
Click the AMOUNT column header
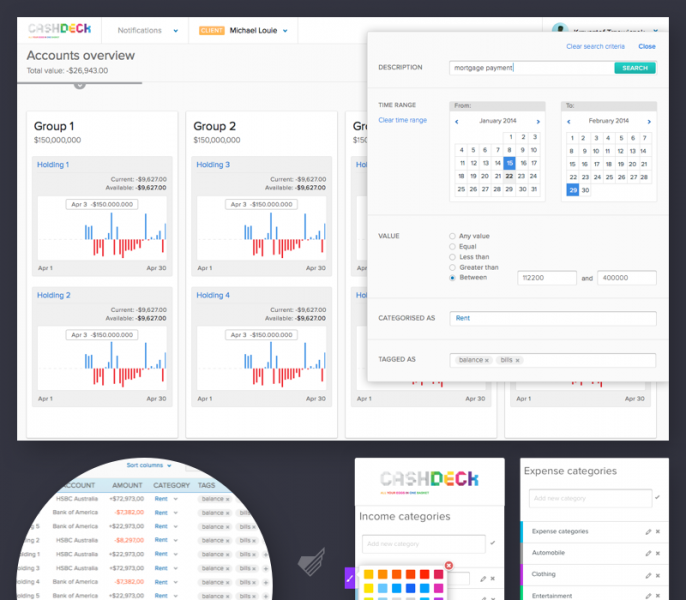point(127,485)
